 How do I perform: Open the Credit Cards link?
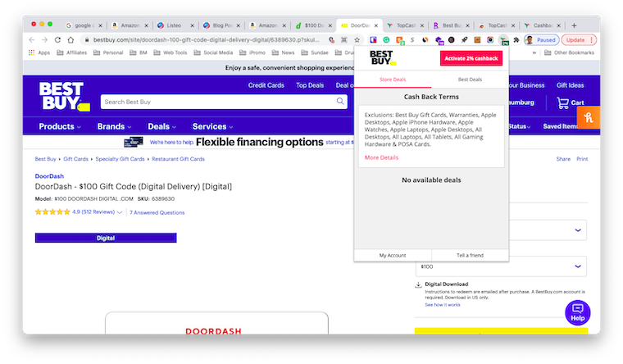[266, 85]
